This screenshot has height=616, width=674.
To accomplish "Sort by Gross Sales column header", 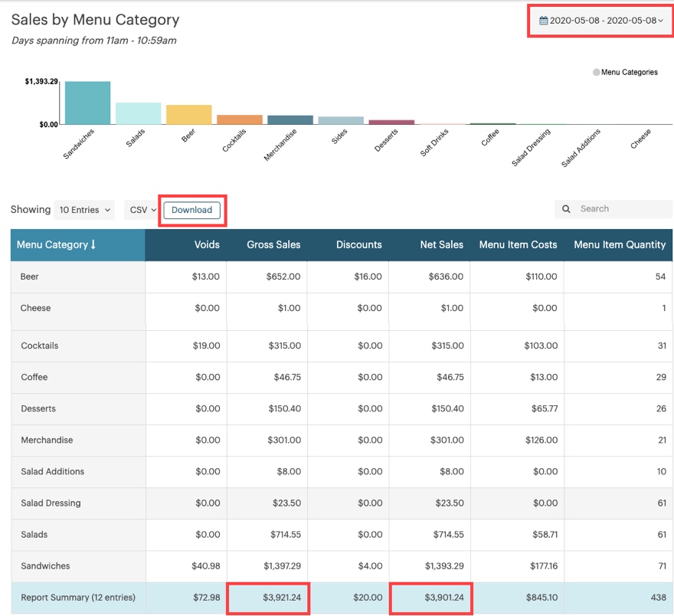I will pyautogui.click(x=273, y=245).
